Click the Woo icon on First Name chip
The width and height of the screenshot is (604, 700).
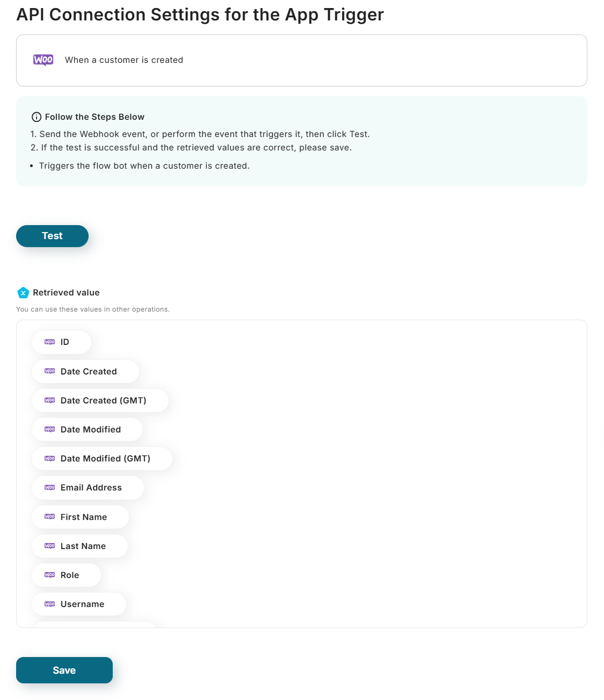[50, 517]
